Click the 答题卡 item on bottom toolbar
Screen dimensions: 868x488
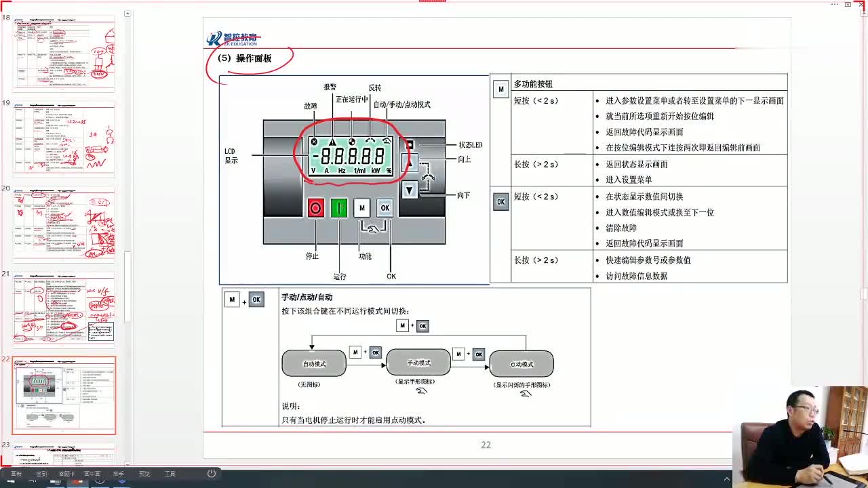point(66,474)
